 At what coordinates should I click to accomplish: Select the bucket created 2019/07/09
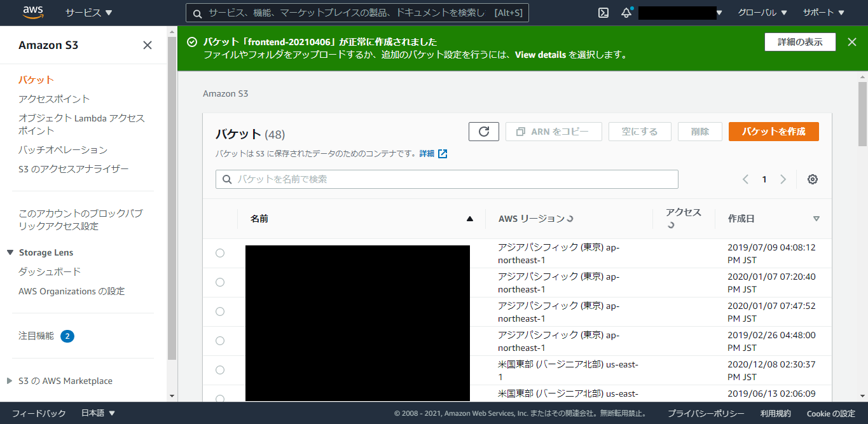(220, 253)
